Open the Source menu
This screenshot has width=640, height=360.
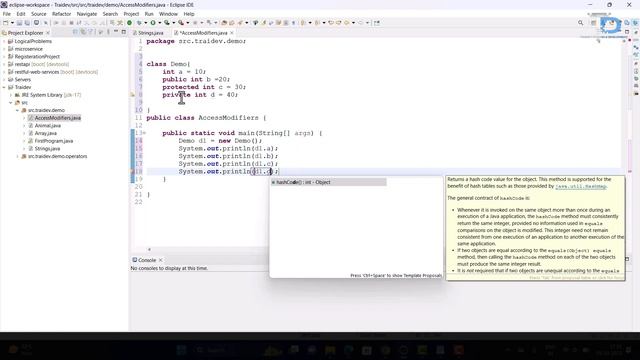pos(39,14)
